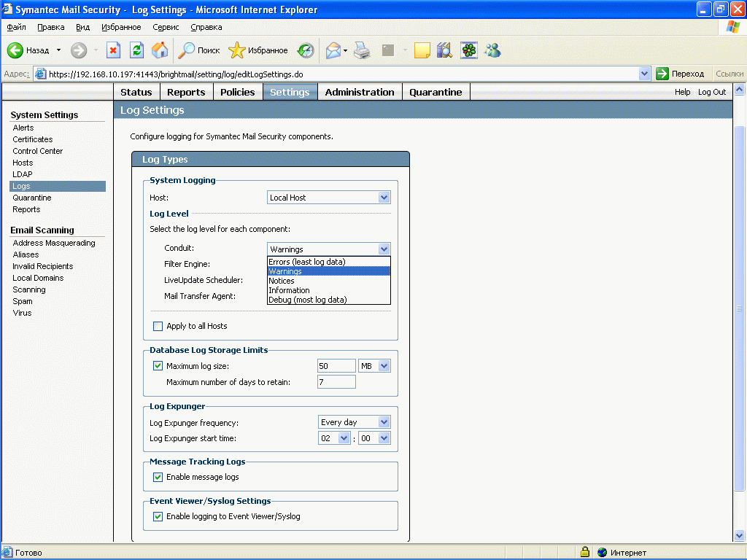
Task: Click the Stop page loading icon
Action: tap(113, 50)
